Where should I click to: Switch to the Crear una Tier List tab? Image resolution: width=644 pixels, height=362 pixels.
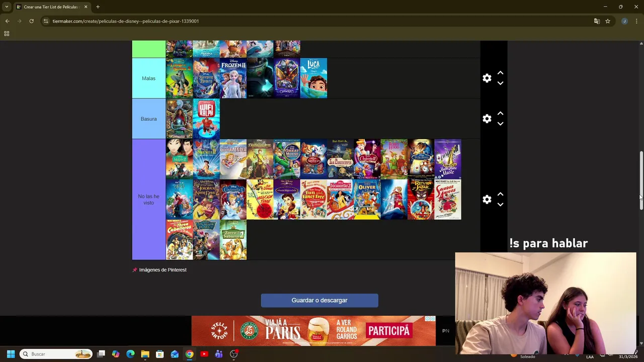pyautogui.click(x=50, y=7)
